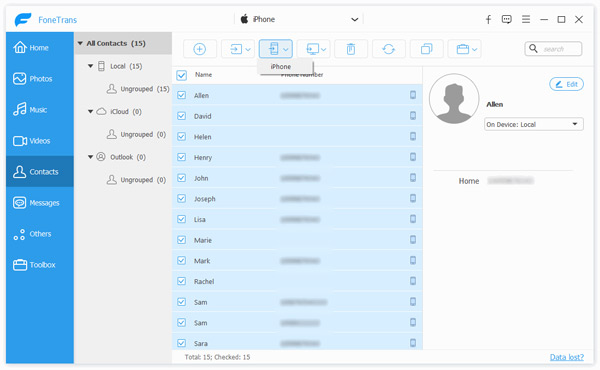
Task: Select Ungrouped (15) under Local
Action: pos(138,89)
